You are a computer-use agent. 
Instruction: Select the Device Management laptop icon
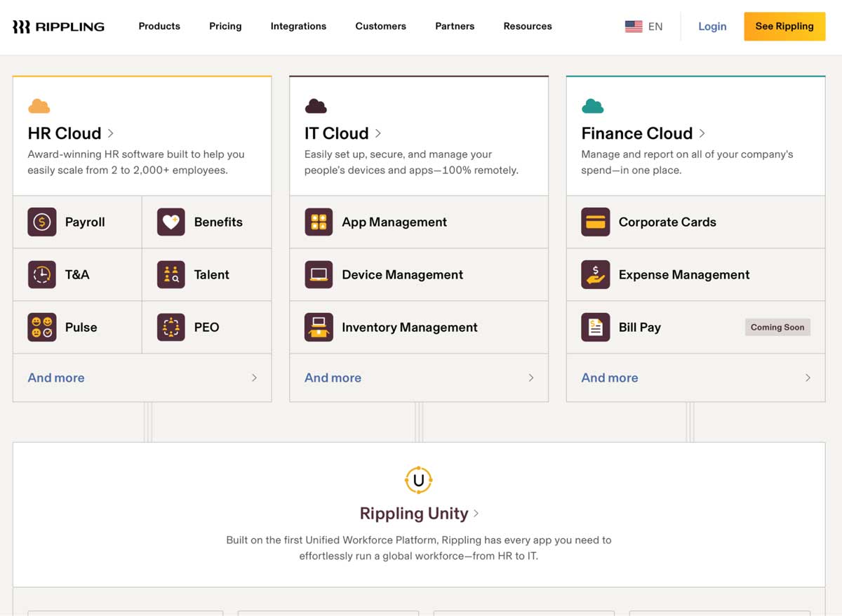point(319,274)
